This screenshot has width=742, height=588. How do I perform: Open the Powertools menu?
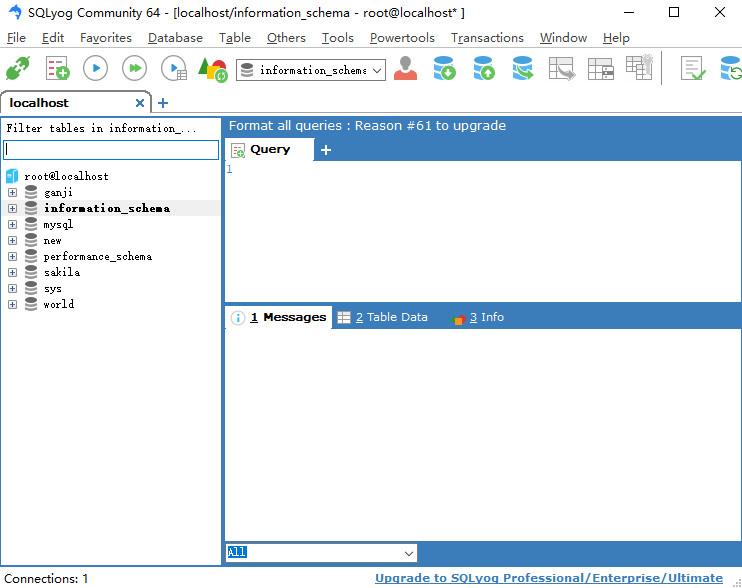tap(402, 38)
